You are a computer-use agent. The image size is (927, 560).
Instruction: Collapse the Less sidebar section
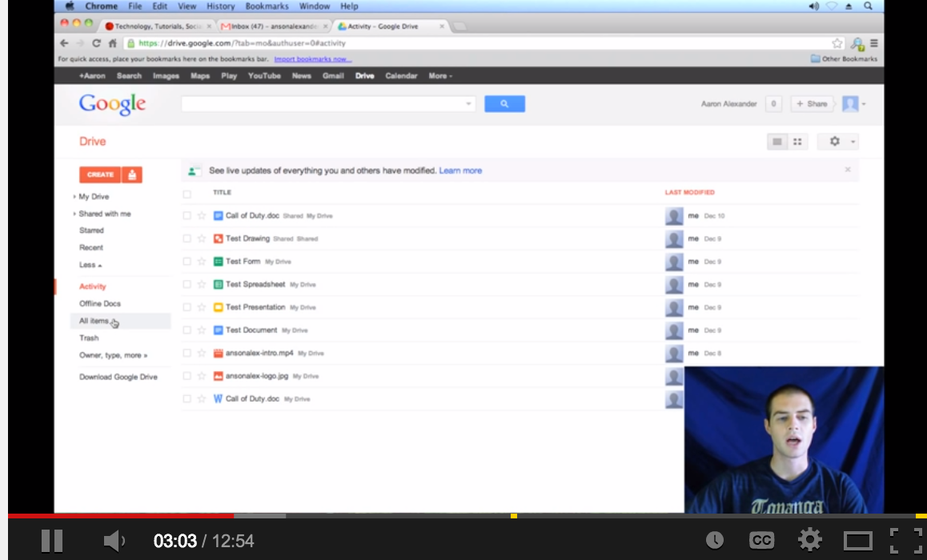(x=90, y=265)
